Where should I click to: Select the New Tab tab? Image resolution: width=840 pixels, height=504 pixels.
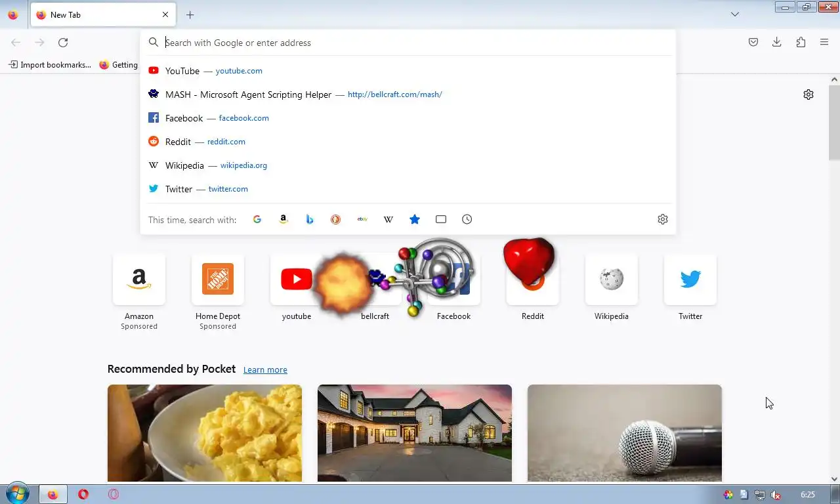(x=102, y=14)
